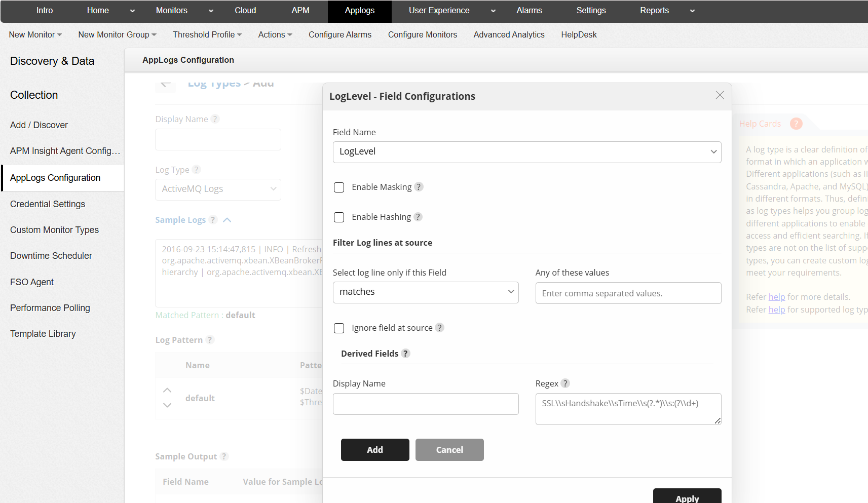Viewport: 868px width, 503px height.
Task: Open the matches condition dropdown
Action: [425, 292]
